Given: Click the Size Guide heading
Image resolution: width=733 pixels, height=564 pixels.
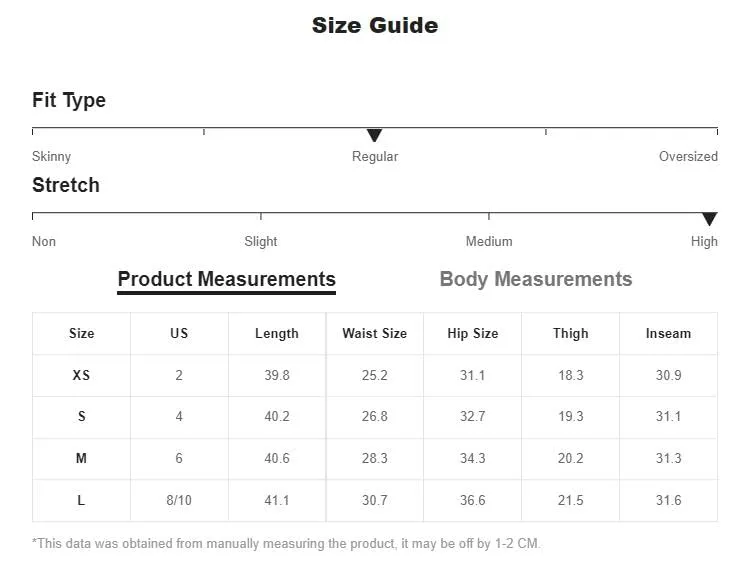Looking at the screenshot, I should tap(375, 25).
